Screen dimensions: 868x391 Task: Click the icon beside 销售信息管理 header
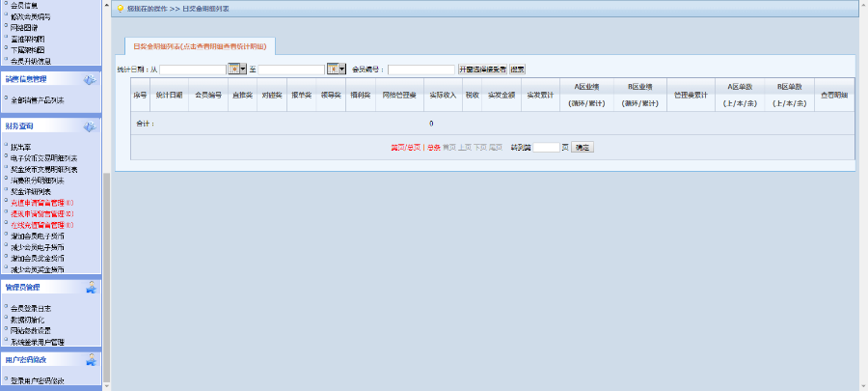[x=89, y=80]
